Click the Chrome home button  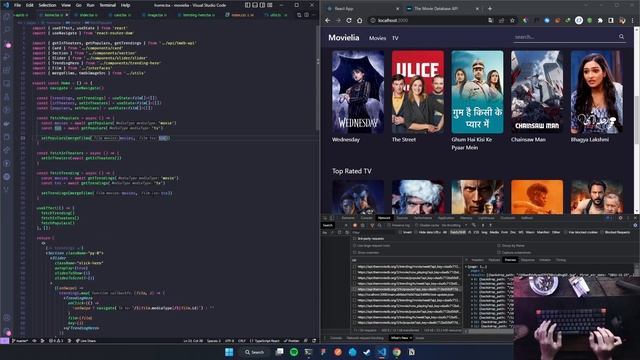point(360,20)
